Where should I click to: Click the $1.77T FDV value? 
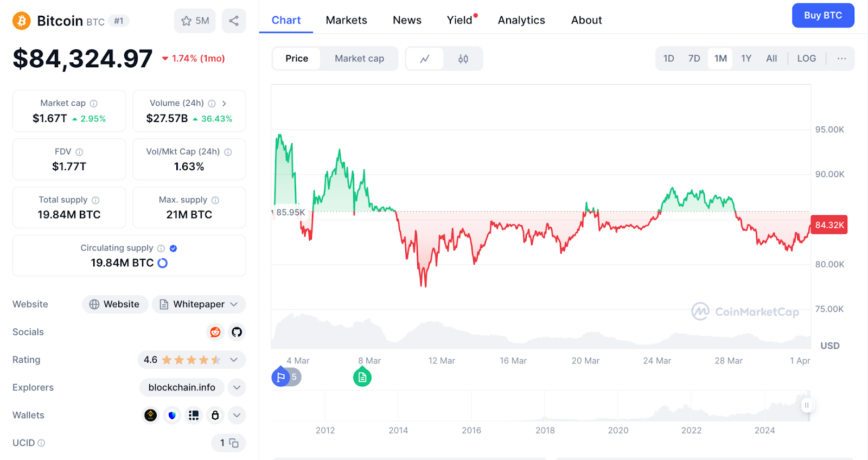pyautogui.click(x=69, y=167)
